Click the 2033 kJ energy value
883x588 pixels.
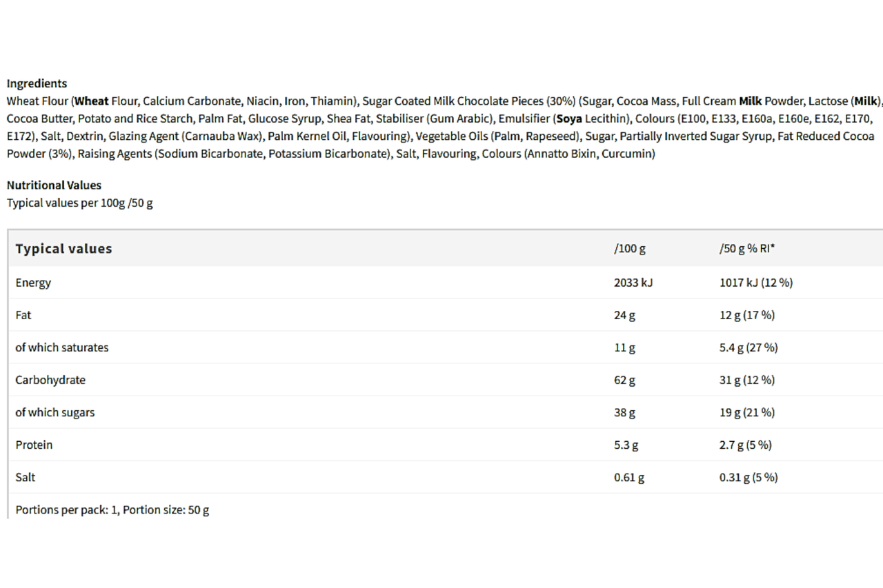click(633, 283)
